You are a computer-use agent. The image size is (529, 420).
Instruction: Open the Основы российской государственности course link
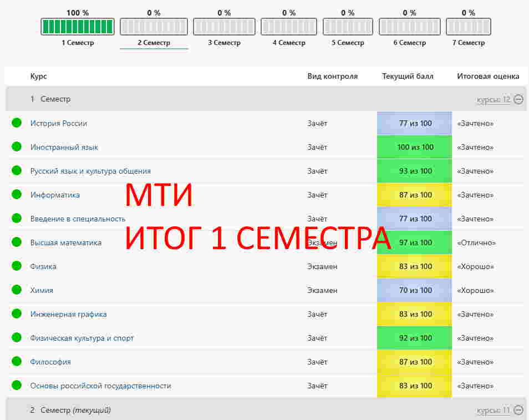(x=100, y=386)
